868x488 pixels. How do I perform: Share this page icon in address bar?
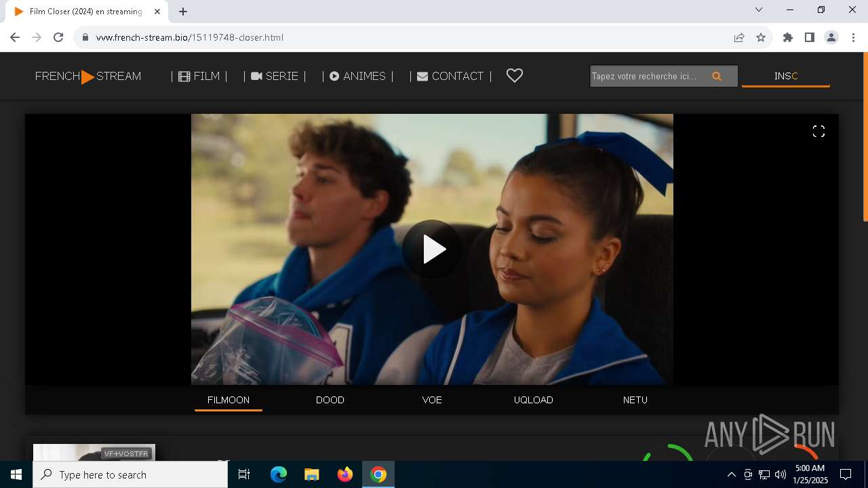pyautogui.click(x=739, y=37)
